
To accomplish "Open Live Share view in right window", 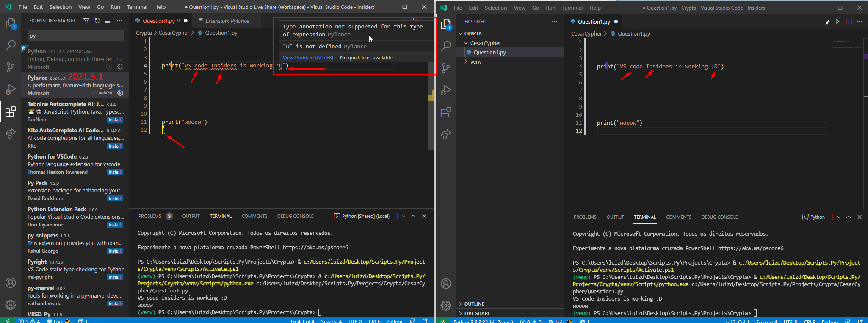I will coord(446,135).
